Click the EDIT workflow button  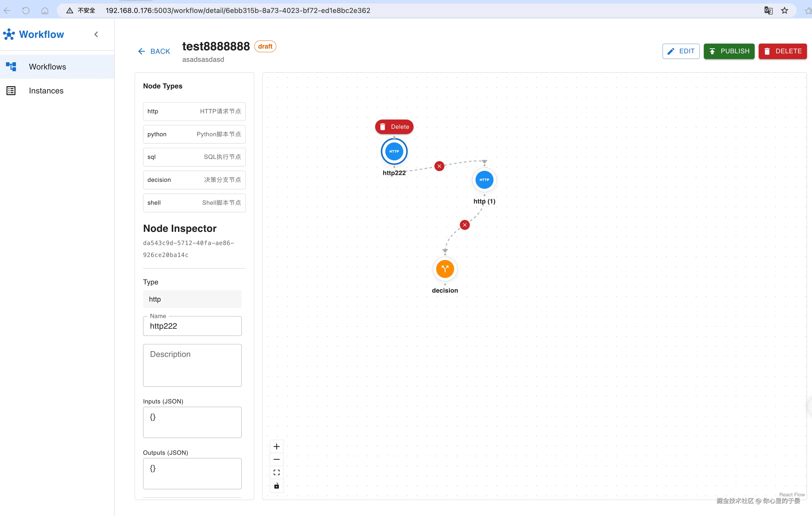click(x=680, y=51)
